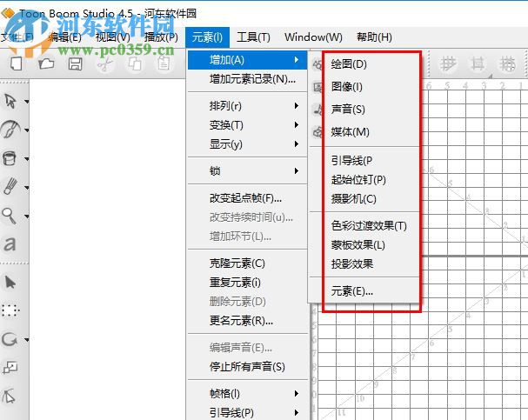
Task: Open the 视图(V) menu
Action: tap(113, 37)
